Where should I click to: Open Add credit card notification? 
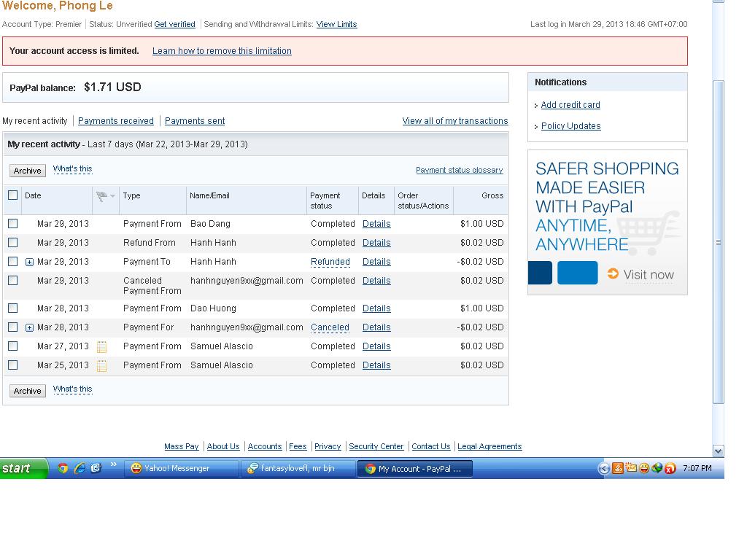point(570,105)
